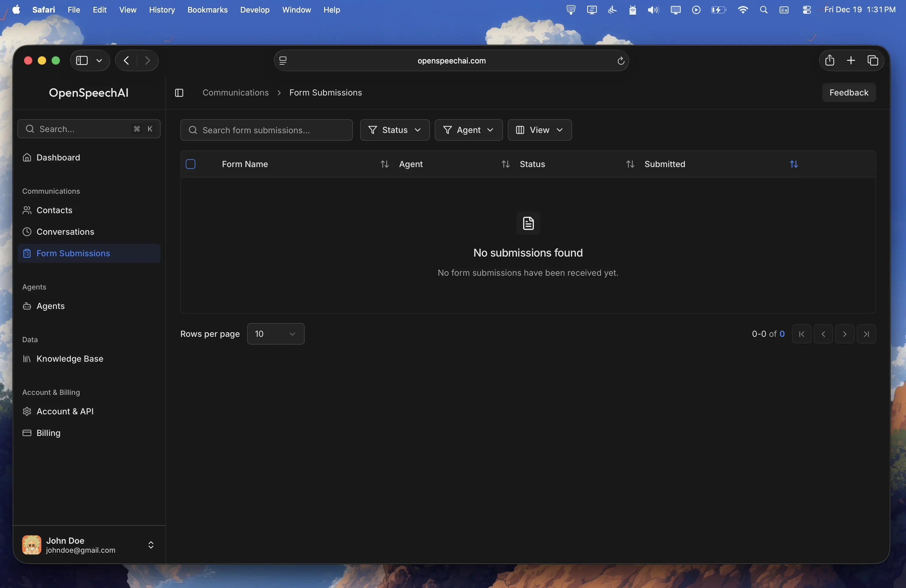This screenshot has height=588, width=906.
Task: Jump to last page of results
Action: click(866, 334)
